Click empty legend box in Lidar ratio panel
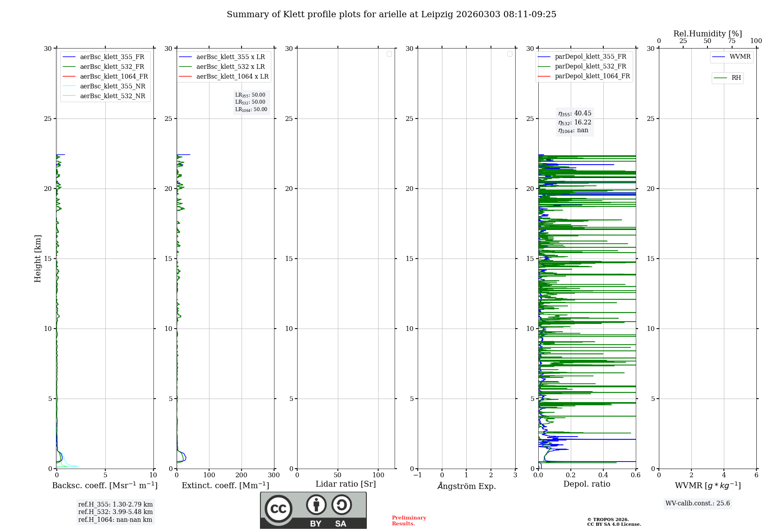 click(x=389, y=54)
